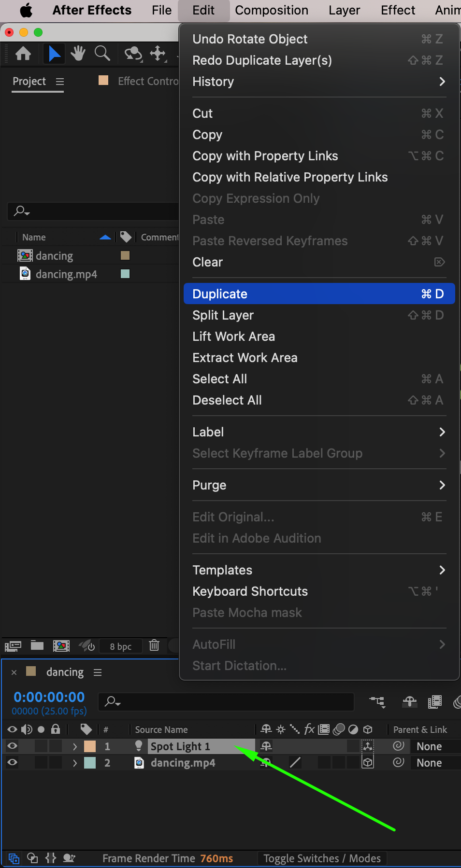Select the Hand tool in toolbar

[x=78, y=53]
